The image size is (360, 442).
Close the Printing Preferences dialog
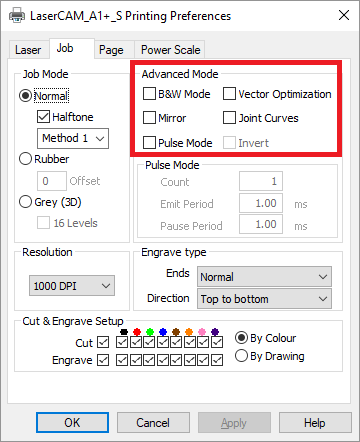344,15
